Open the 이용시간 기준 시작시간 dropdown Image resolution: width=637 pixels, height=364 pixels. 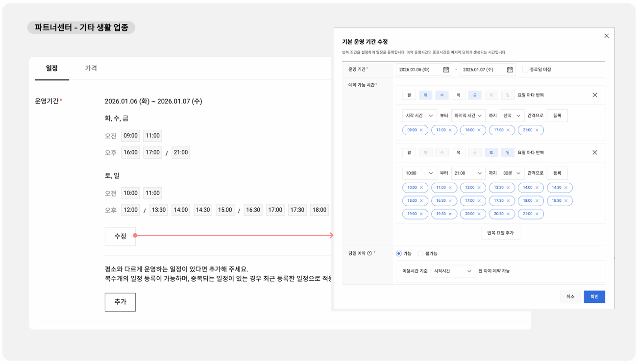pyautogui.click(x=452, y=271)
